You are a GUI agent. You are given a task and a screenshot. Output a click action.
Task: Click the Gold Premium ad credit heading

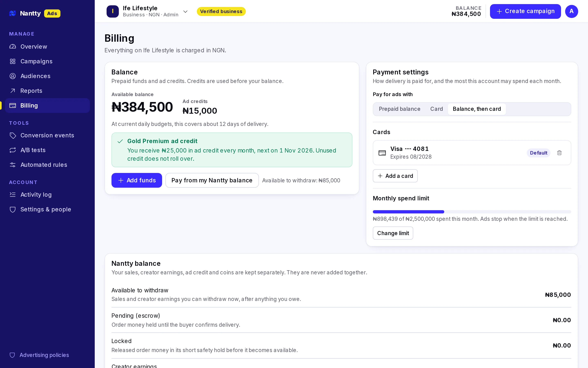tap(162, 141)
